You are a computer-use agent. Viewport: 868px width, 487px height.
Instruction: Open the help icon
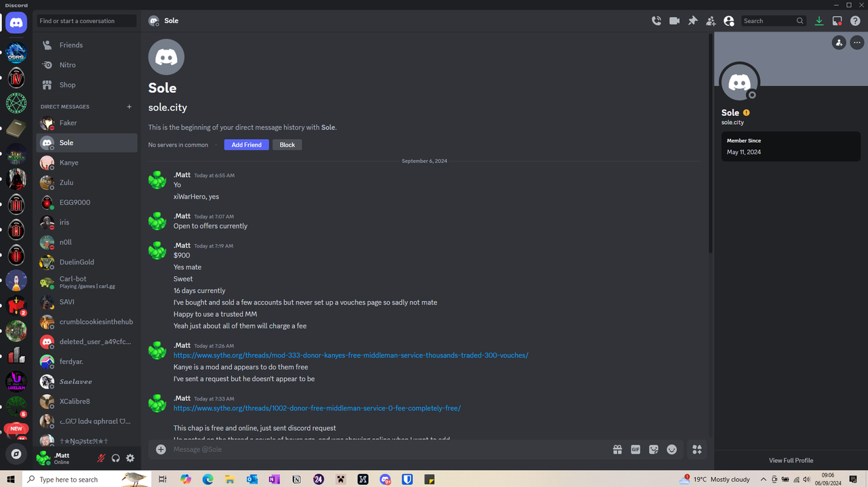coord(856,21)
